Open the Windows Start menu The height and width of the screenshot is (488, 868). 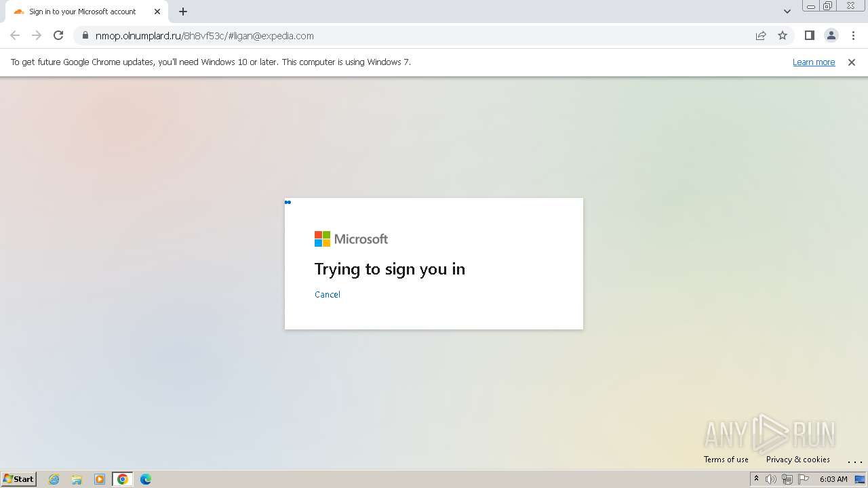click(19, 479)
